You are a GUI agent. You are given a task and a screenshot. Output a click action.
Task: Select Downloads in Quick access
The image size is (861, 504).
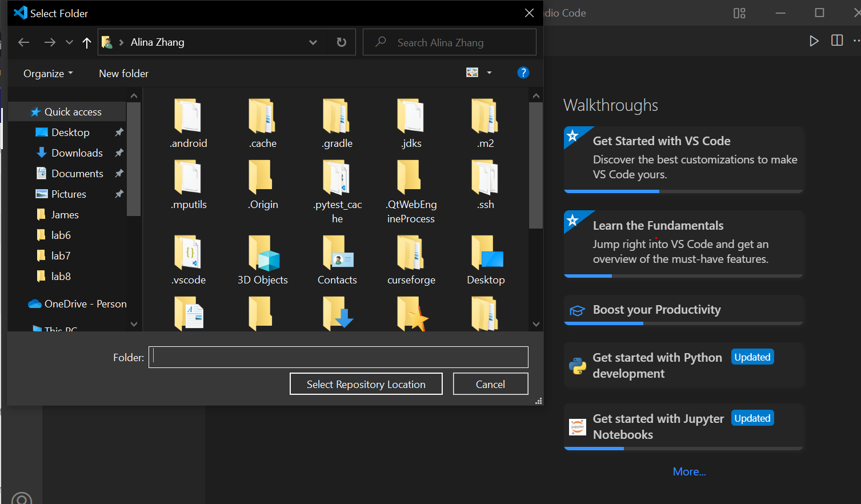click(77, 153)
